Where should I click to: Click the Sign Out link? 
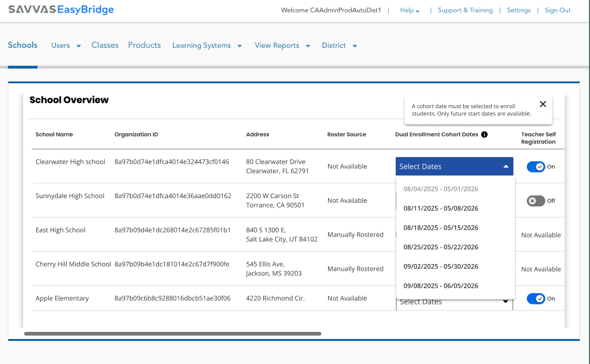coord(558,10)
